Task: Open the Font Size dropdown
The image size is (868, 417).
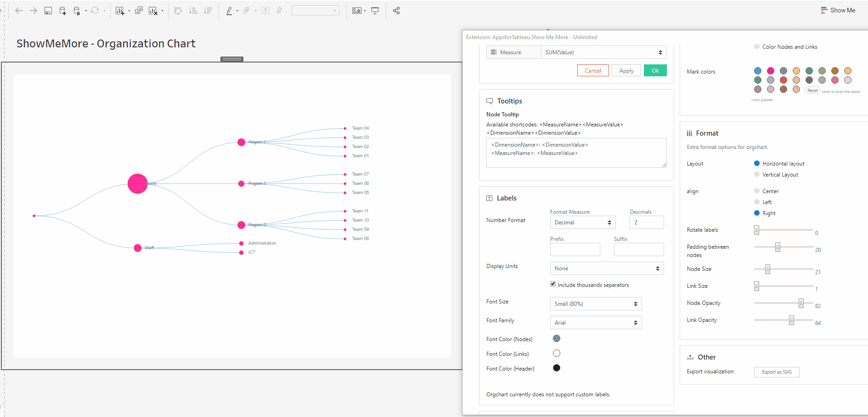Action: tap(596, 304)
